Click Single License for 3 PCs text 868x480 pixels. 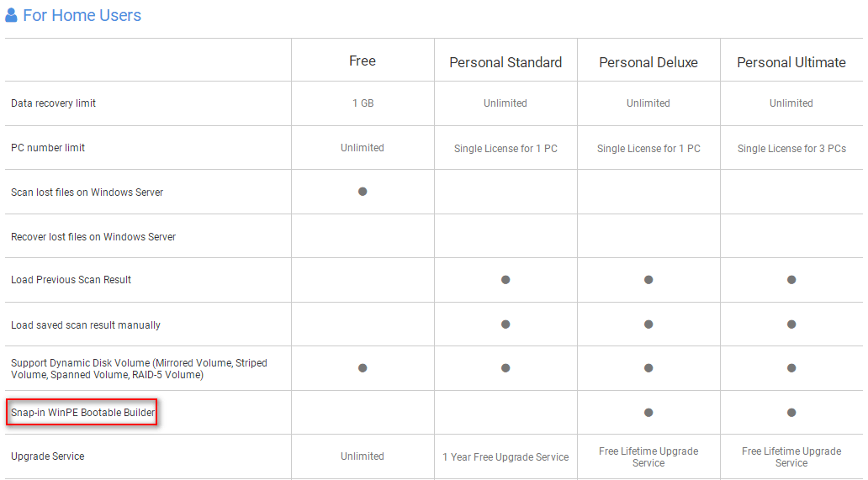pos(791,149)
